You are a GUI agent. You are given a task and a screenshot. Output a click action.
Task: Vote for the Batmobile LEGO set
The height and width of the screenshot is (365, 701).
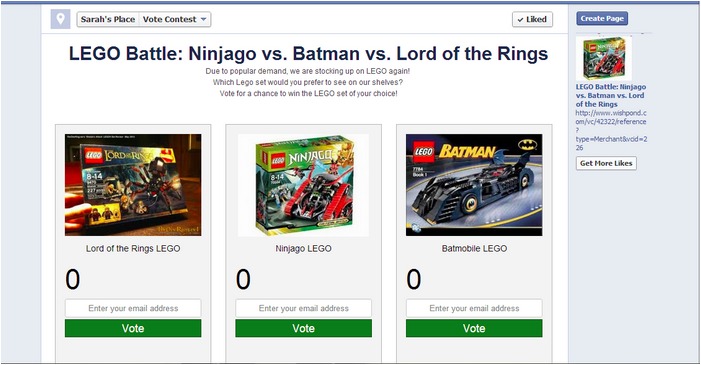tap(474, 328)
